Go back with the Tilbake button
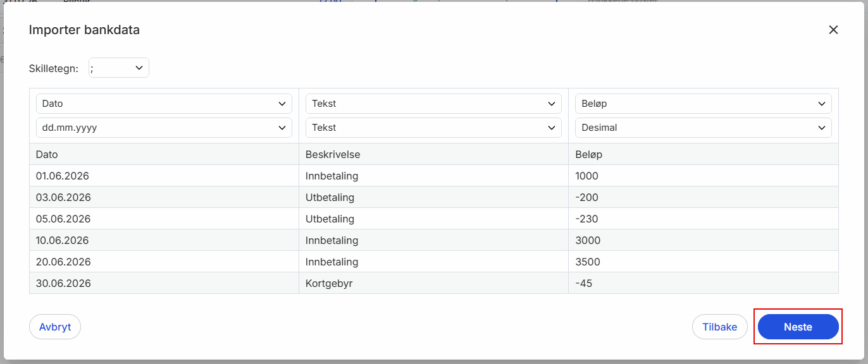The height and width of the screenshot is (364, 868). (720, 327)
